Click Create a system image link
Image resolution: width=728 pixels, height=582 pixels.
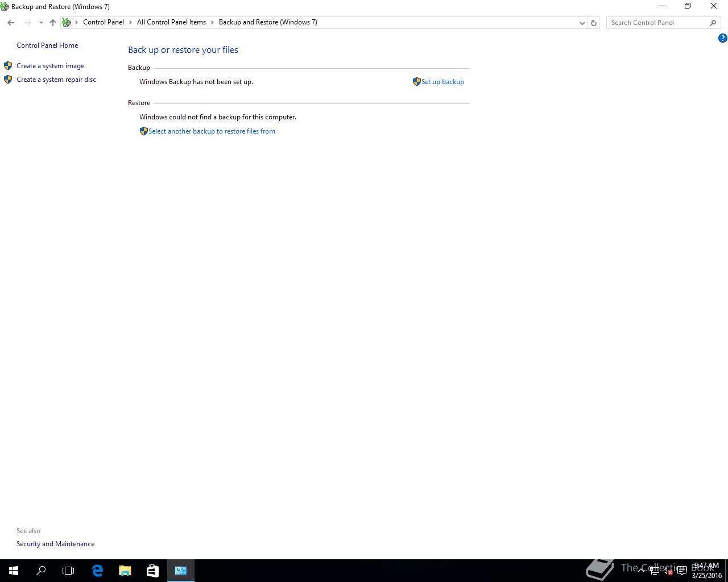click(x=50, y=66)
